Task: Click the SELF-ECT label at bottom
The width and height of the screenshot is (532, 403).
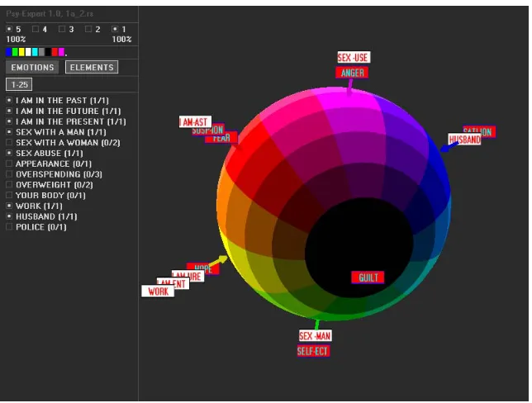Action: point(313,351)
